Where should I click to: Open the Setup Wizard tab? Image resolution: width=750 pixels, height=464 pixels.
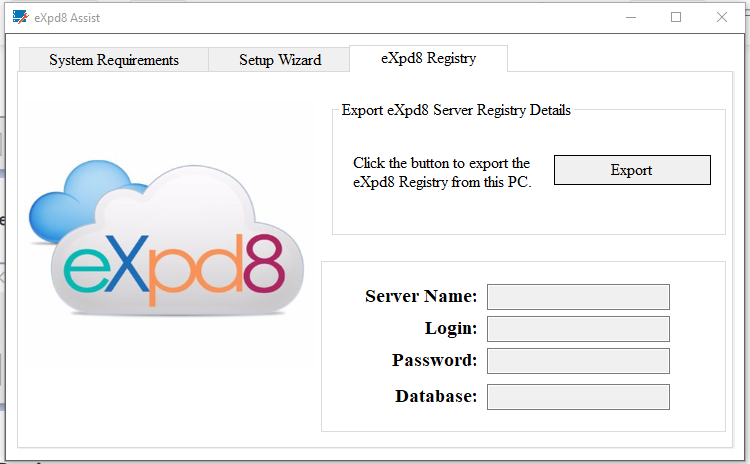tap(279, 60)
